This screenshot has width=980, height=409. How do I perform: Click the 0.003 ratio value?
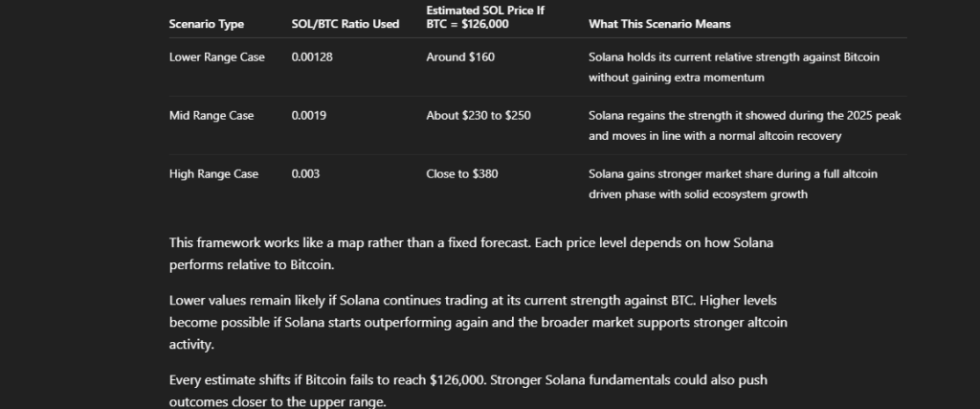click(x=305, y=174)
